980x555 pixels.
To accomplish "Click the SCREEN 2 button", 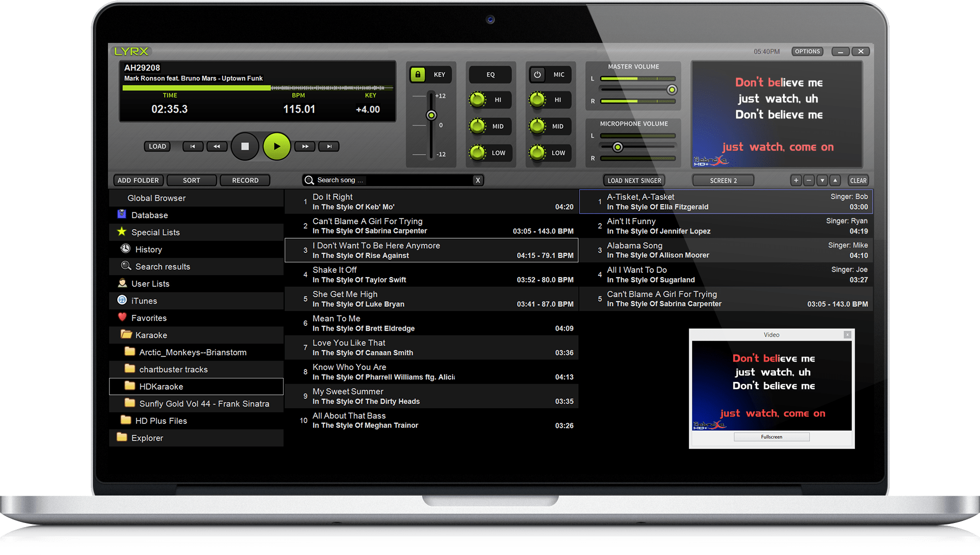I will click(723, 180).
